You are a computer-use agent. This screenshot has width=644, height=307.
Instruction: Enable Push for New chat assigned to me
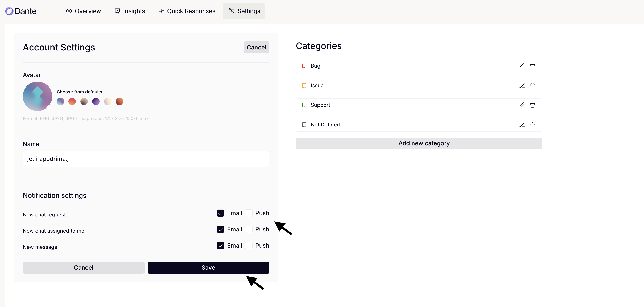click(249, 229)
